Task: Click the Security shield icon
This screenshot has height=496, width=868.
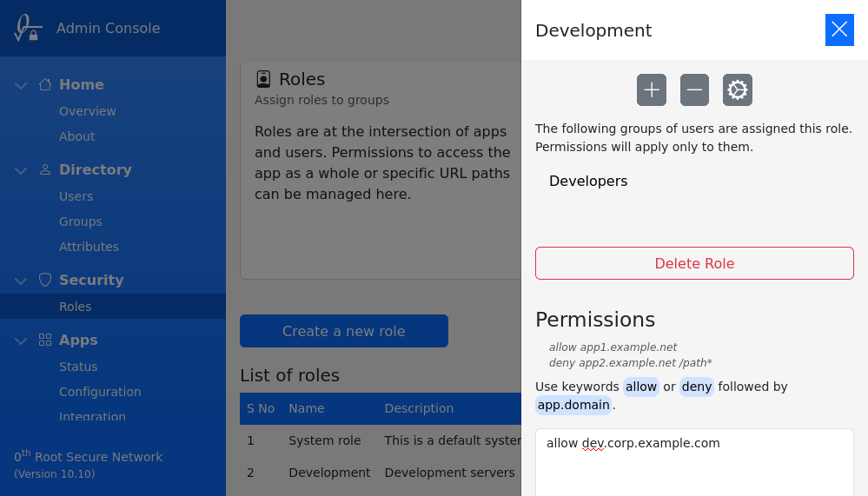Action: [45, 280]
